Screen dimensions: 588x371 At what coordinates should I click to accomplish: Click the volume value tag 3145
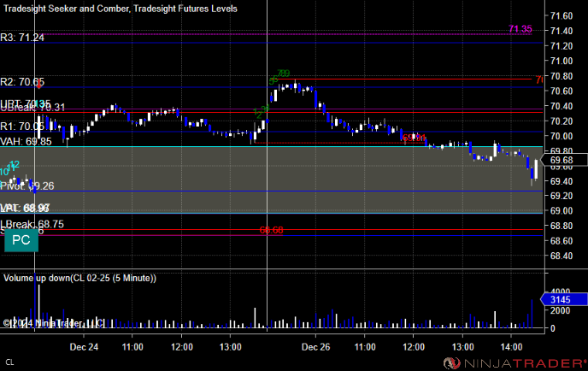tap(563, 299)
